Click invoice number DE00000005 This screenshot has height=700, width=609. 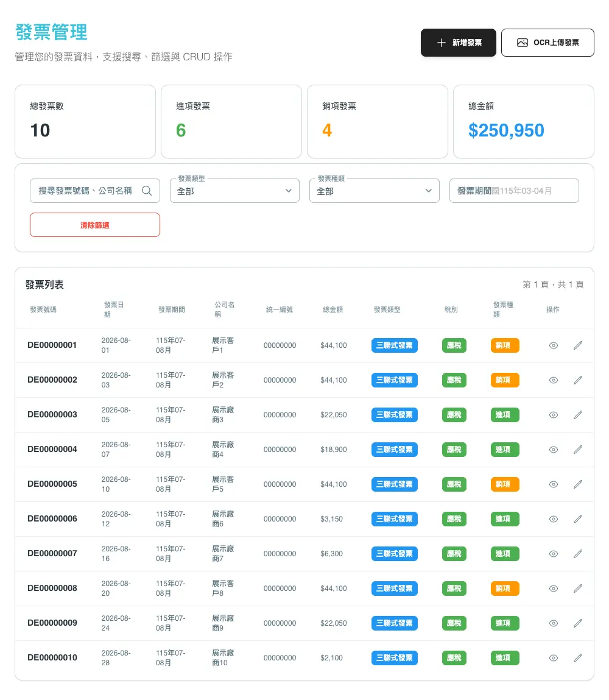click(52, 484)
